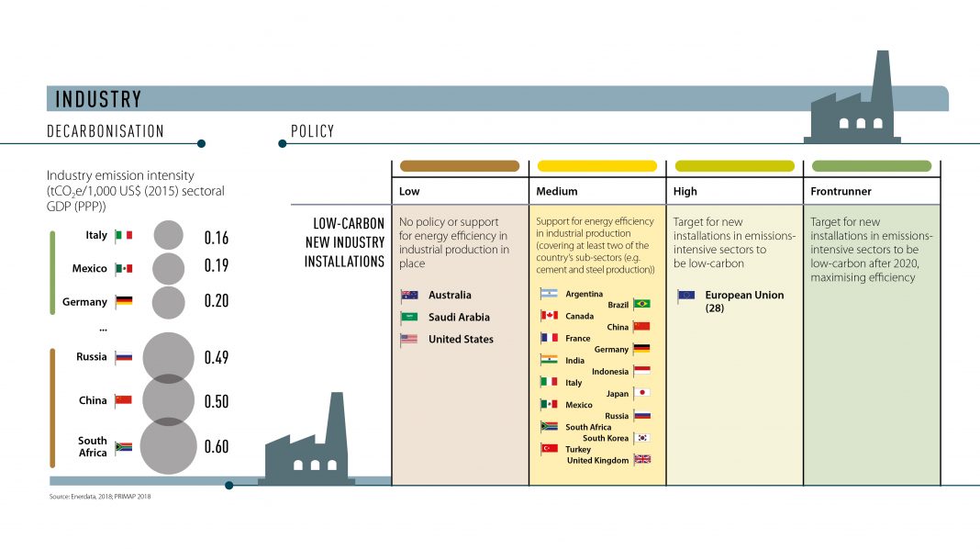Click the Canada flag icon
The image size is (980, 549).
point(550,316)
